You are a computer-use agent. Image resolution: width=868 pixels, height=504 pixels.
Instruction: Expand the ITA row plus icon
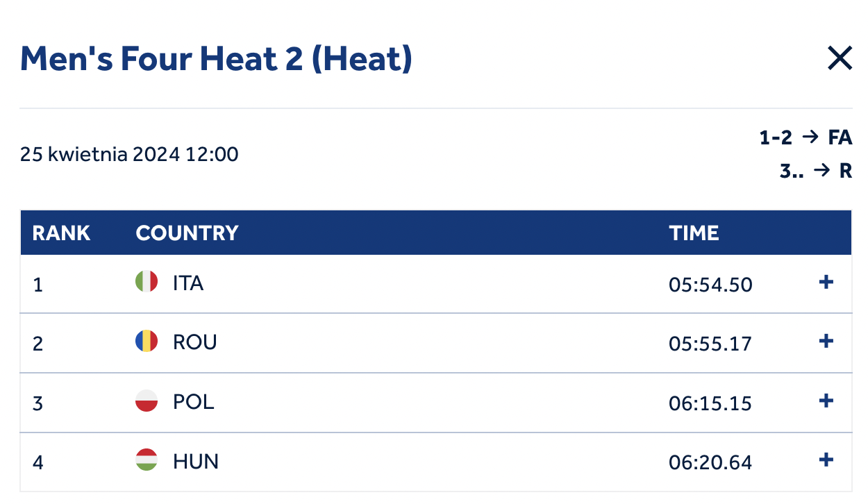point(826,283)
